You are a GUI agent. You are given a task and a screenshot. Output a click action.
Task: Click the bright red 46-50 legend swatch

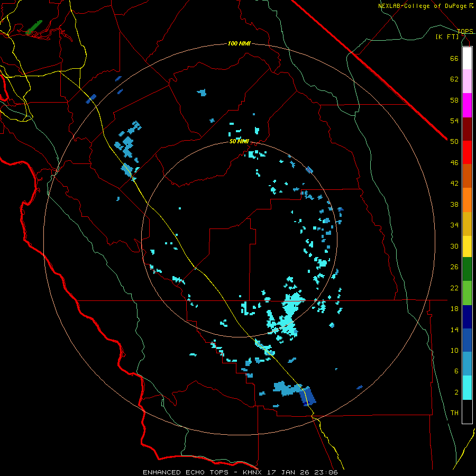(467, 152)
